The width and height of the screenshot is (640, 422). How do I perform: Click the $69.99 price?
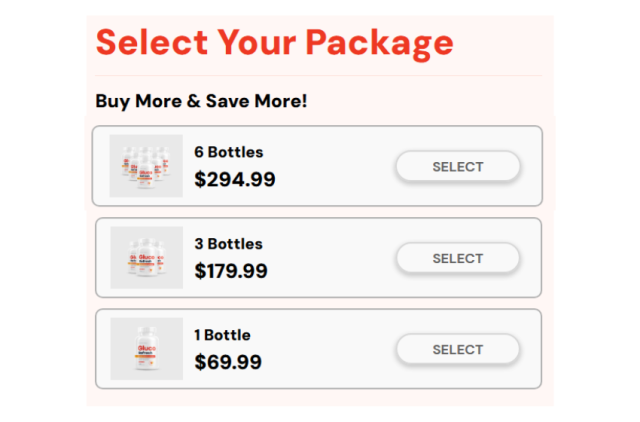tap(228, 362)
